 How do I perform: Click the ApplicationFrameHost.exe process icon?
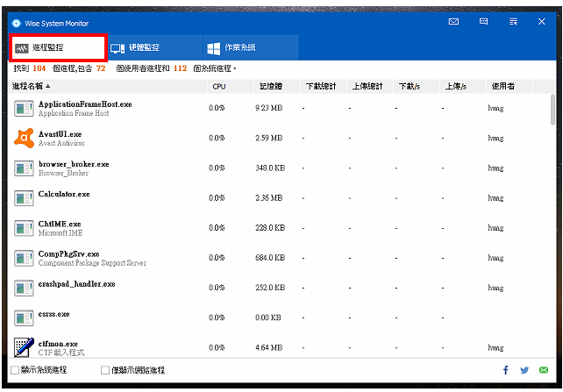click(x=24, y=109)
